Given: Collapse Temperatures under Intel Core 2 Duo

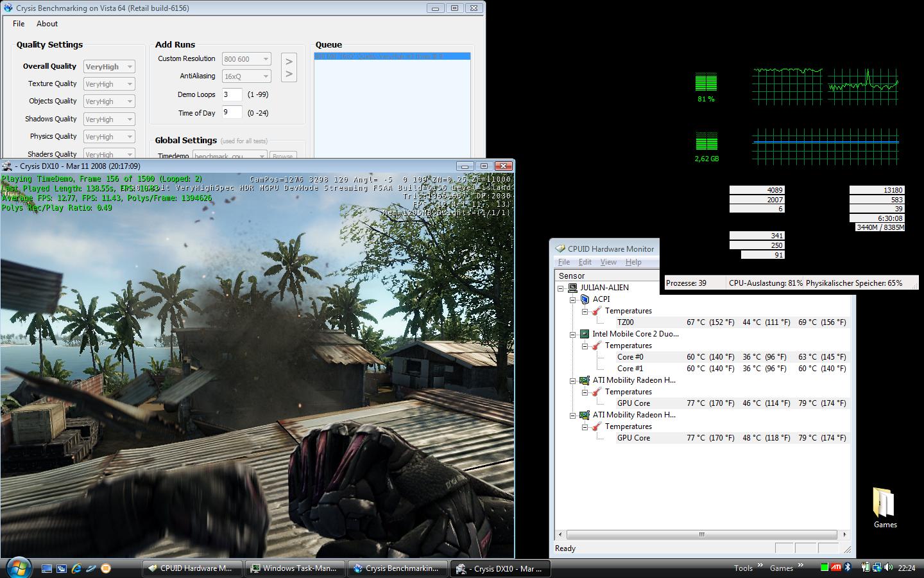Looking at the screenshot, I should (585, 346).
